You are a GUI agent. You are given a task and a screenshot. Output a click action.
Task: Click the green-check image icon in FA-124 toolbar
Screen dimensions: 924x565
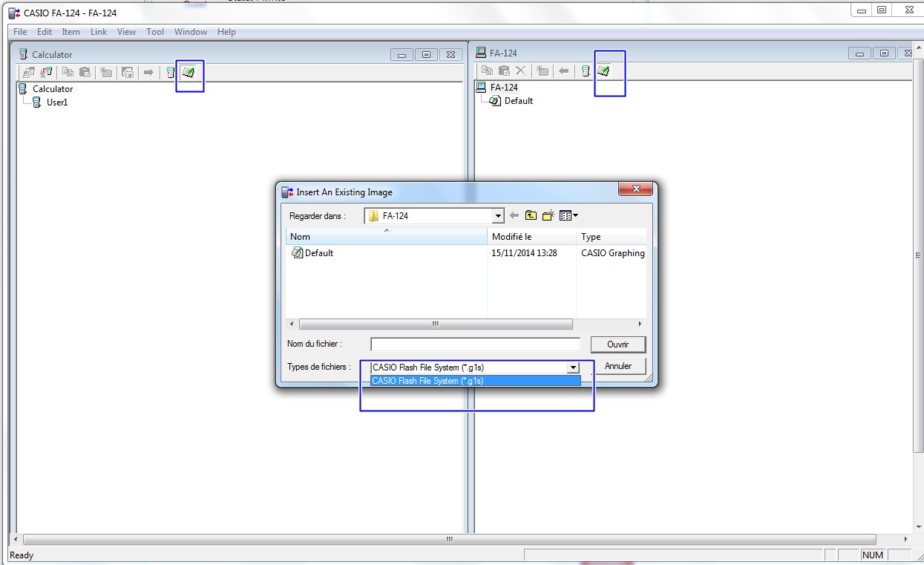click(603, 71)
